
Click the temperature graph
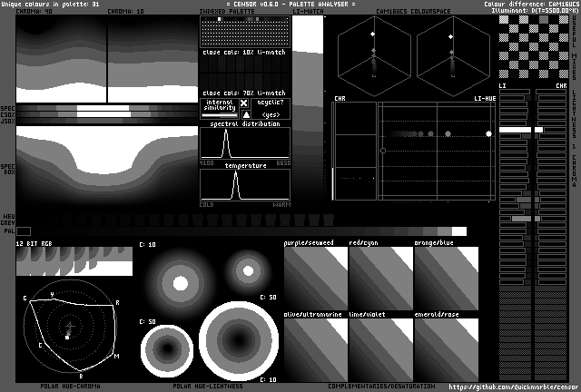click(x=245, y=185)
